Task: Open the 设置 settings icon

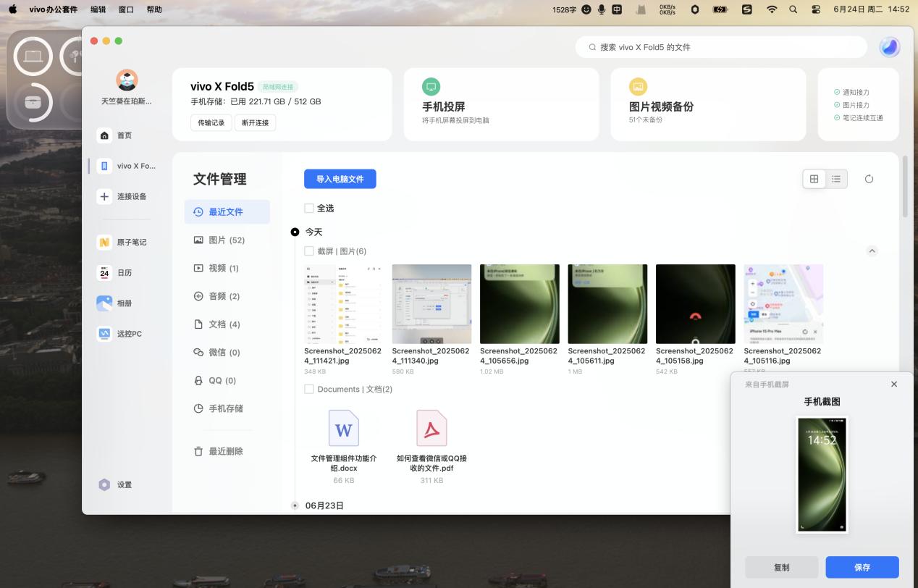Action: point(105,484)
